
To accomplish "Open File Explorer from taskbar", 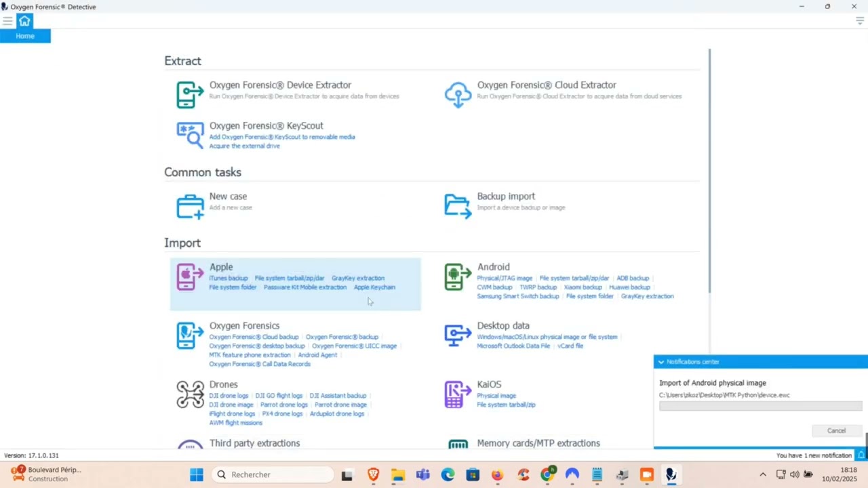I will [x=398, y=474].
